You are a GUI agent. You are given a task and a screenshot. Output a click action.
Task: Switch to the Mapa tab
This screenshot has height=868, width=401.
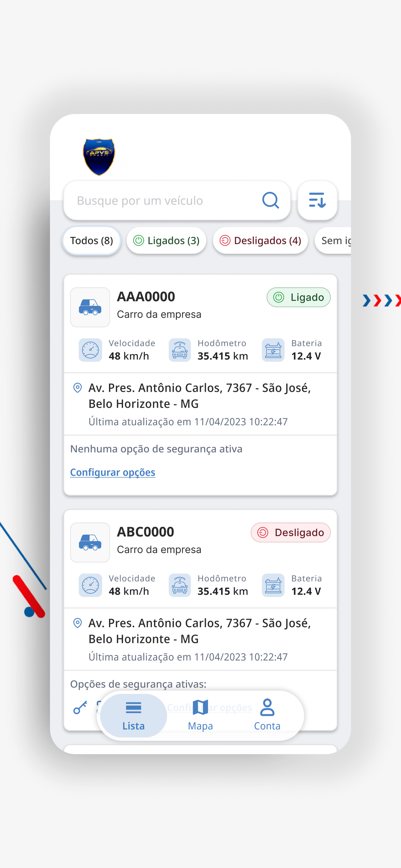pyautogui.click(x=200, y=715)
